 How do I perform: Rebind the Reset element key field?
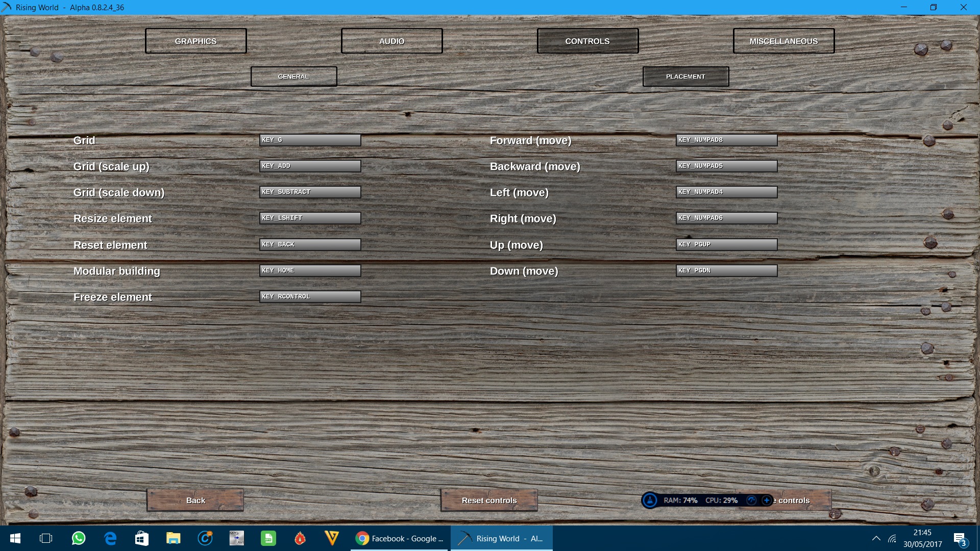tap(310, 244)
